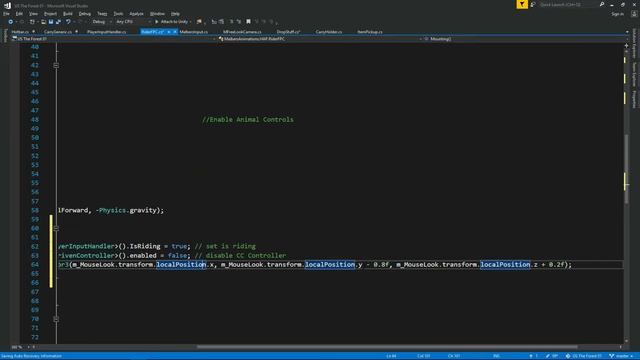
Task: Switch to the CarryGeneric.cs tab
Action: (x=58, y=31)
